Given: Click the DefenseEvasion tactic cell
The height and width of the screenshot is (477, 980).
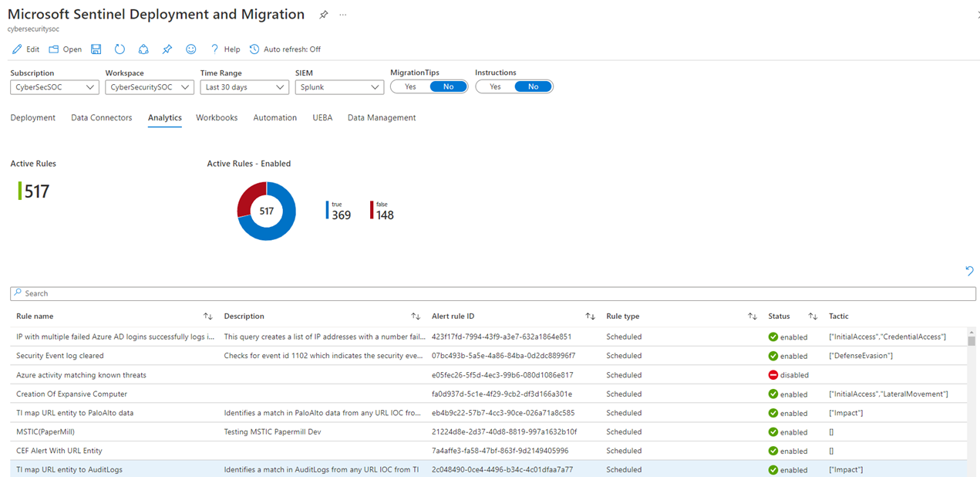Looking at the screenshot, I should (860, 356).
